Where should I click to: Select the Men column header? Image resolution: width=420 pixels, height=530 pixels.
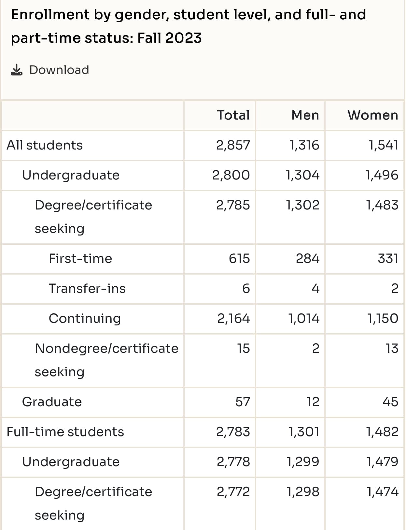pos(305,115)
